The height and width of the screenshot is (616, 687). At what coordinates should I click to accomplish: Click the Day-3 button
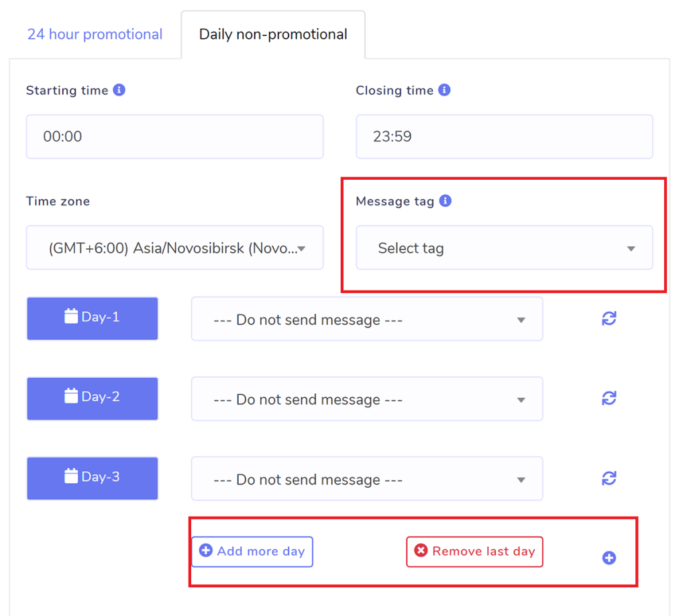(92, 478)
